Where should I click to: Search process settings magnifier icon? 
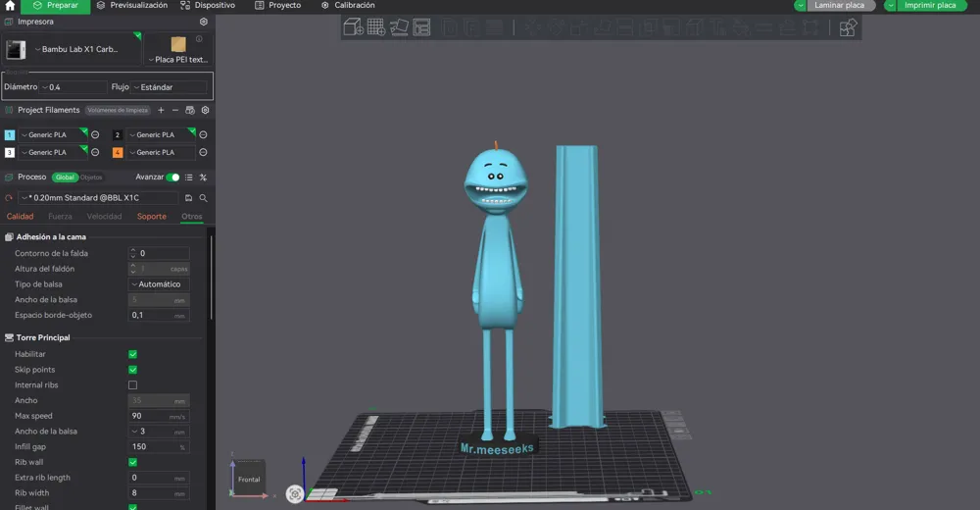click(x=203, y=198)
